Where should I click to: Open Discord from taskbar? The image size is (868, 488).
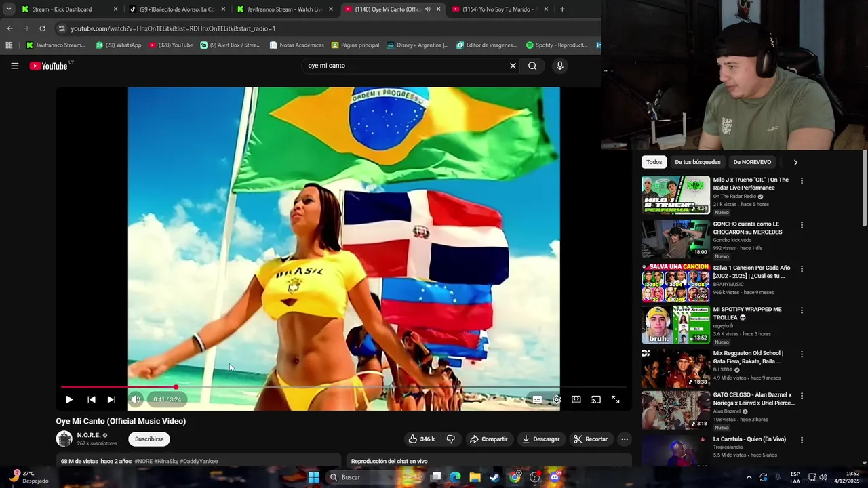tap(555, 477)
